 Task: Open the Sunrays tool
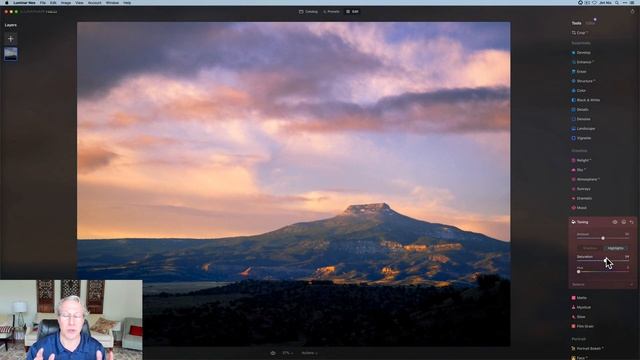click(581, 189)
